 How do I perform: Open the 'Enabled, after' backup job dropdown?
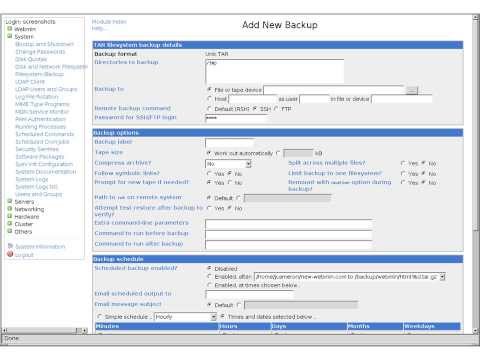[350, 277]
